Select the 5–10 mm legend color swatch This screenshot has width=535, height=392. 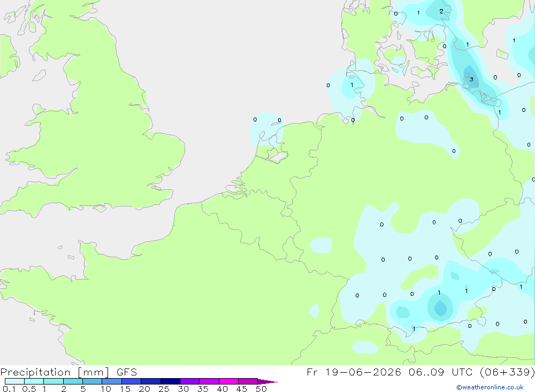93,381
